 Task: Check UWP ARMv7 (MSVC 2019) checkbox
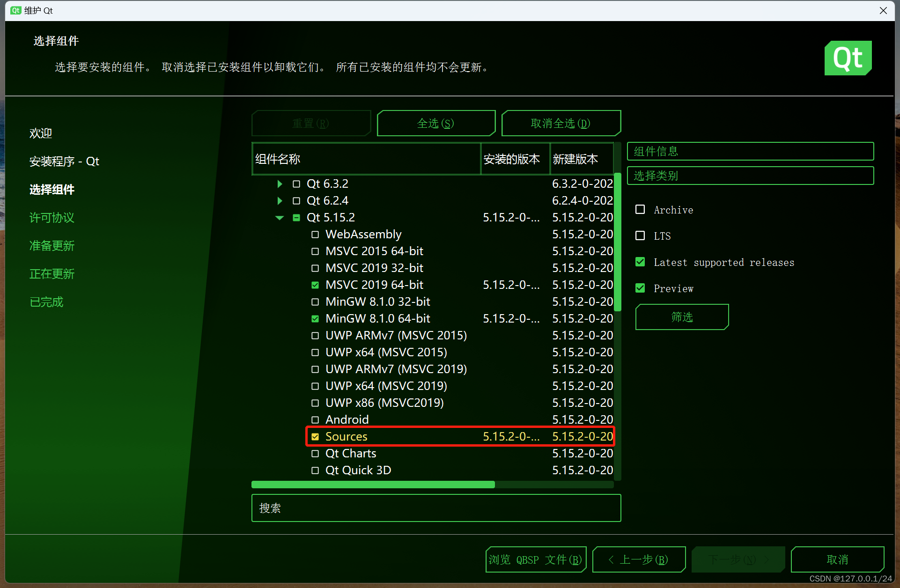point(315,369)
